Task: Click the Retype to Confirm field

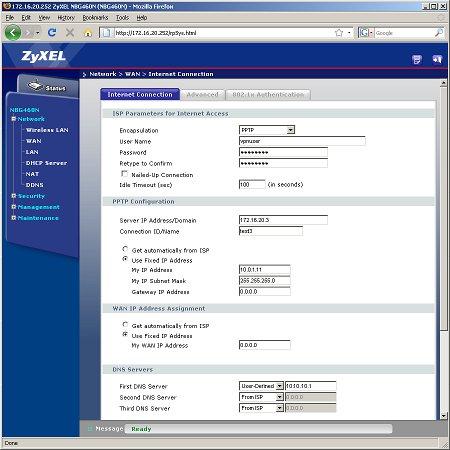Action: (x=283, y=163)
